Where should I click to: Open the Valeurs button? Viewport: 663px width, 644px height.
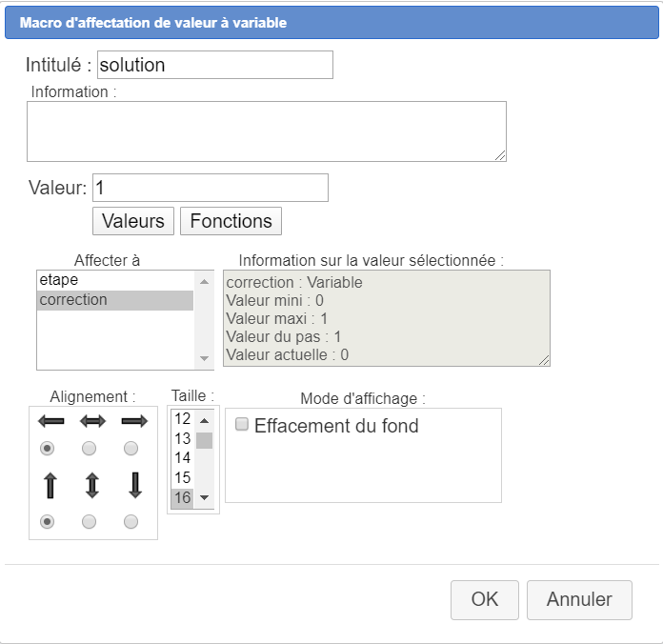(x=133, y=221)
